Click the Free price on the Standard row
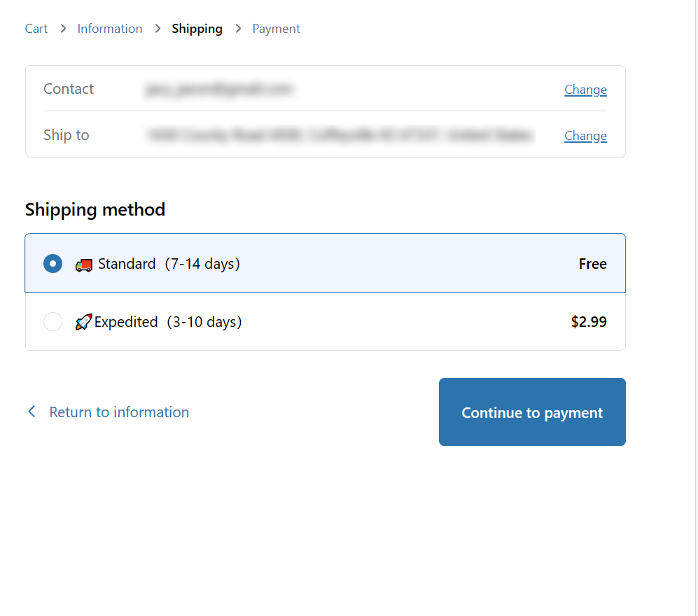698x616 pixels. [x=592, y=264]
